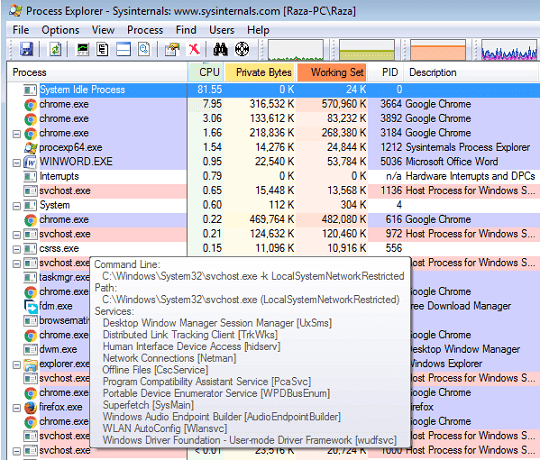Image resolution: width=540 pixels, height=460 pixels.
Task: Click the DLL/handle view icon
Action: (x=144, y=49)
